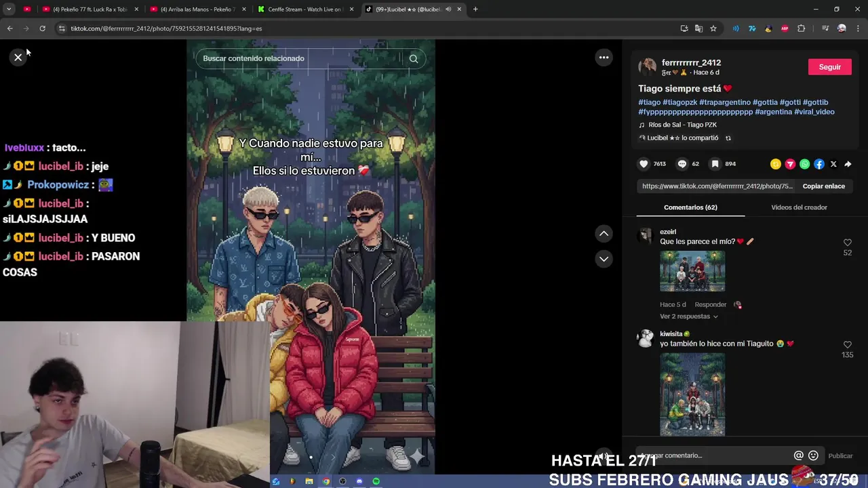Click the repost icon beside 'Lucibel lo compartió'
868x488 pixels.
pos(728,138)
